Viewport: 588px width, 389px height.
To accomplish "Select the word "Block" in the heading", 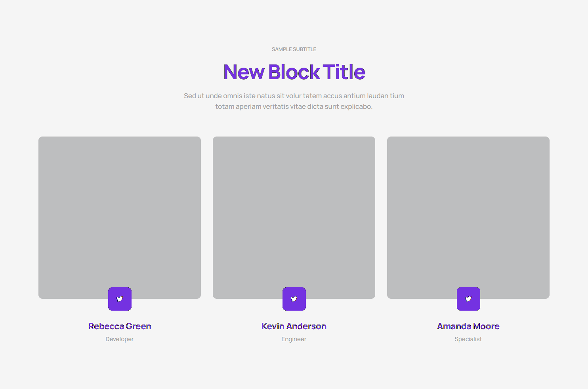I will pos(294,72).
